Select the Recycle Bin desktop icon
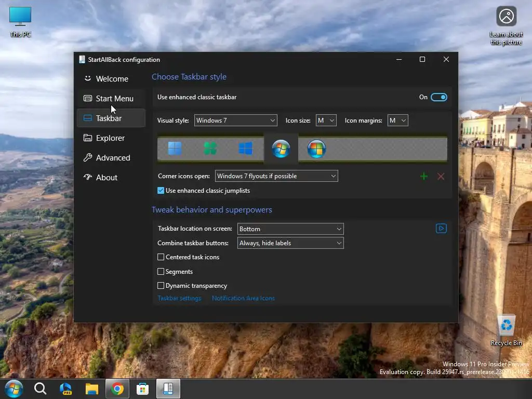 pos(506,330)
